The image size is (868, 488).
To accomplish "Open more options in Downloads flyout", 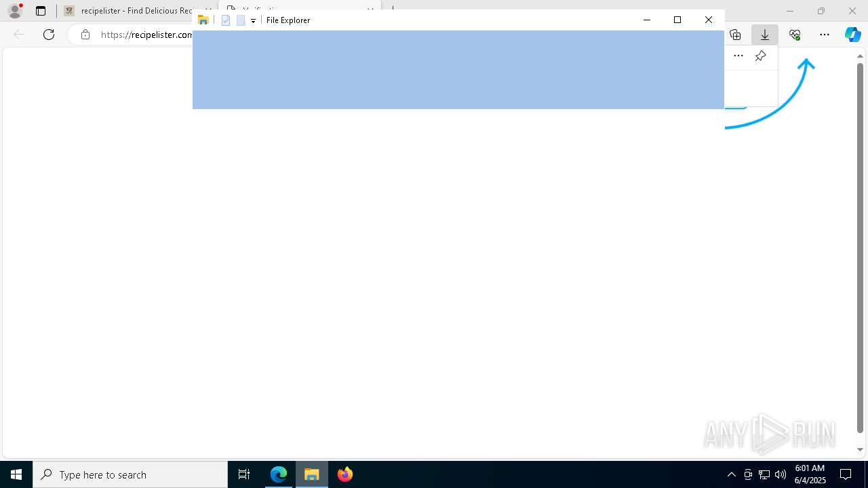I will click(738, 56).
